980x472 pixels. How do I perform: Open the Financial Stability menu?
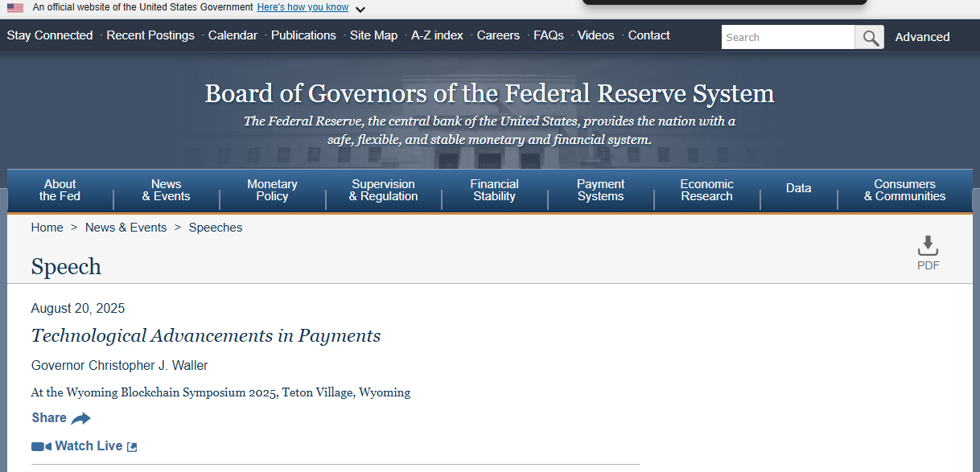pos(494,191)
